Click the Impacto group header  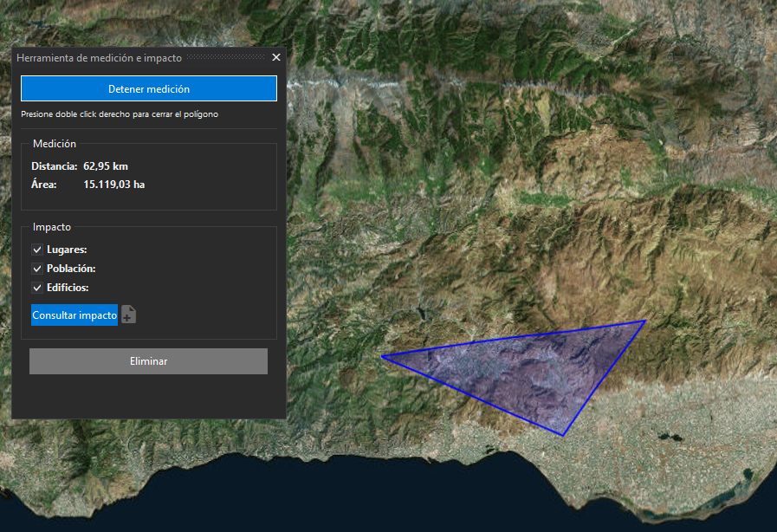click(52, 227)
